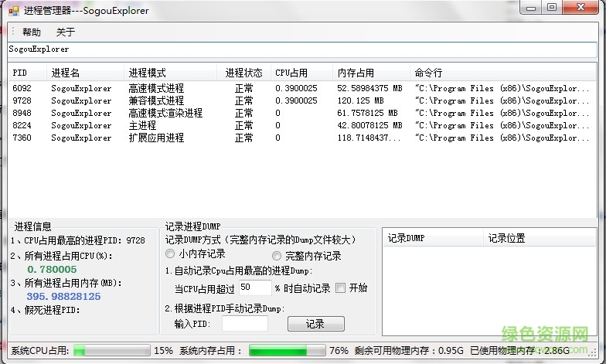The image size is (606, 364).
Task: Sort by 进程名 column header
Action: (85, 73)
